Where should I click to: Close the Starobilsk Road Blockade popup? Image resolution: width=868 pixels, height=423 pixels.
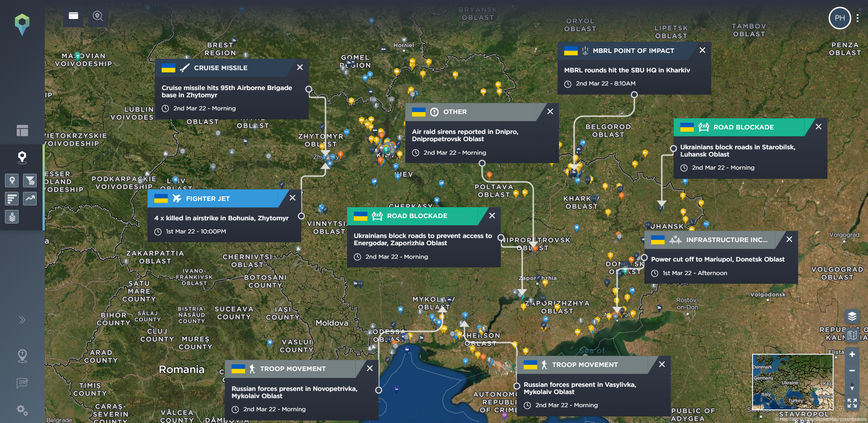pyautogui.click(x=819, y=127)
